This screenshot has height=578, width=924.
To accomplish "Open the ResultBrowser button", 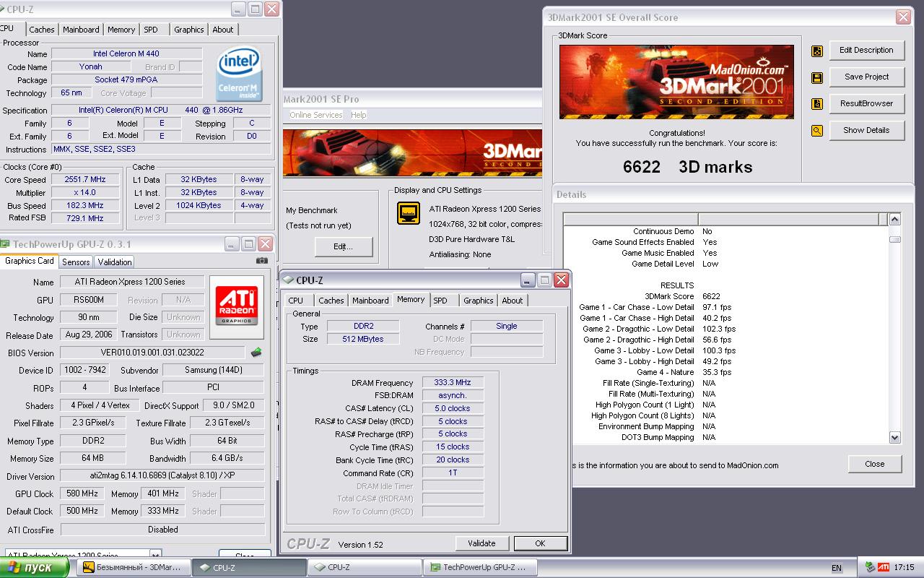I will [x=866, y=104].
